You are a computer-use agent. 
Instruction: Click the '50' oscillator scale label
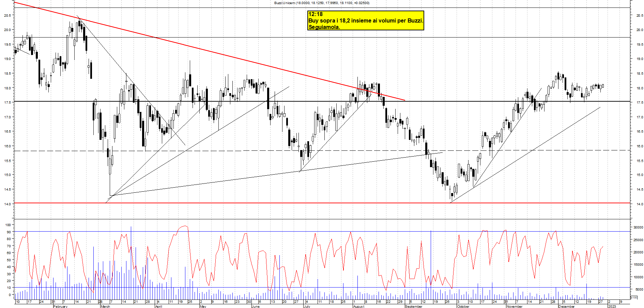coord(9,260)
